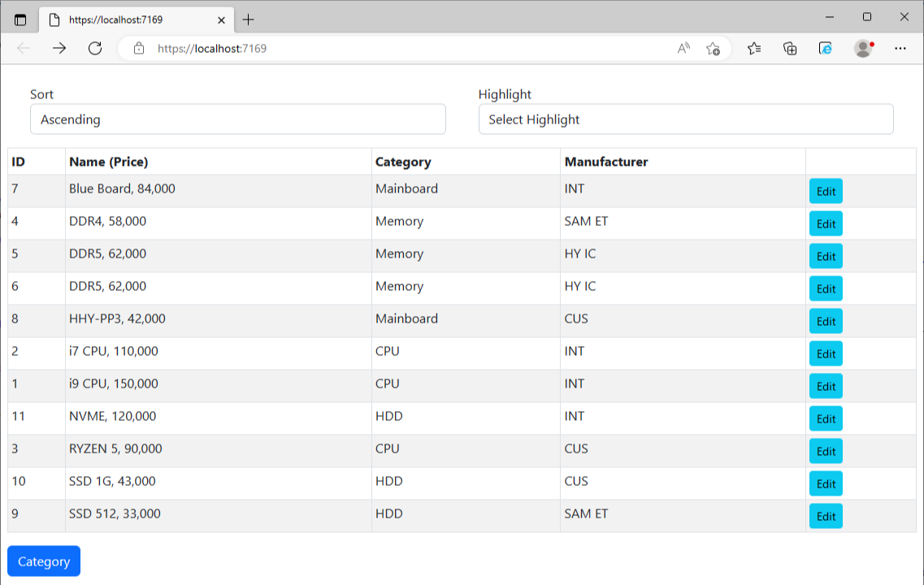Screen dimensions: 924x585
Task: Edit the i9 CPU row
Action: tap(826, 386)
